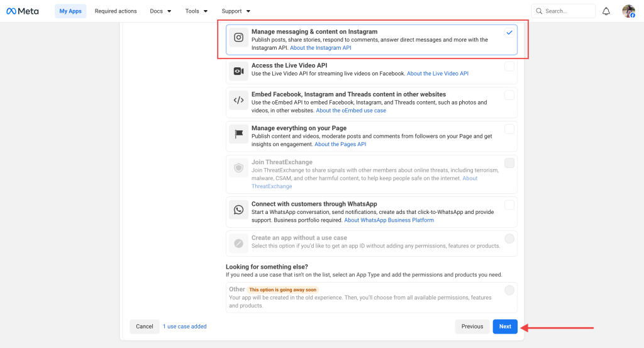This screenshot has height=348, width=644.
Task: Select the Other option radio
Action: coord(509,290)
